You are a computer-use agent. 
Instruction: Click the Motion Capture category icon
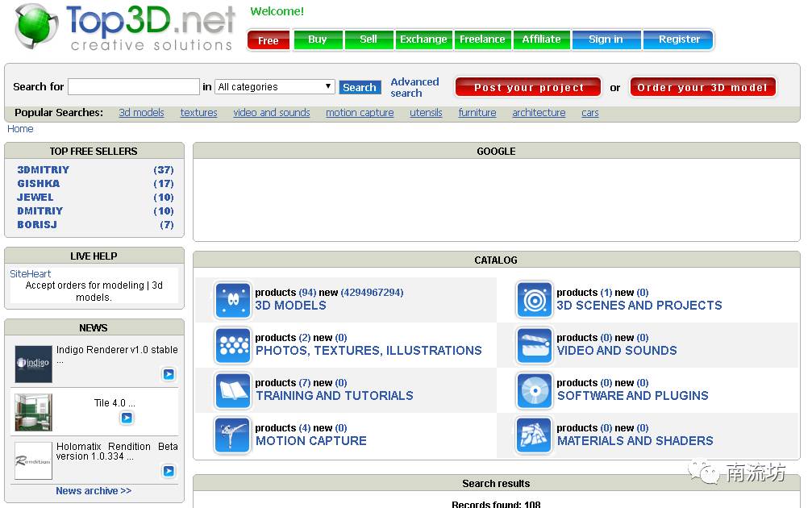pos(233,435)
